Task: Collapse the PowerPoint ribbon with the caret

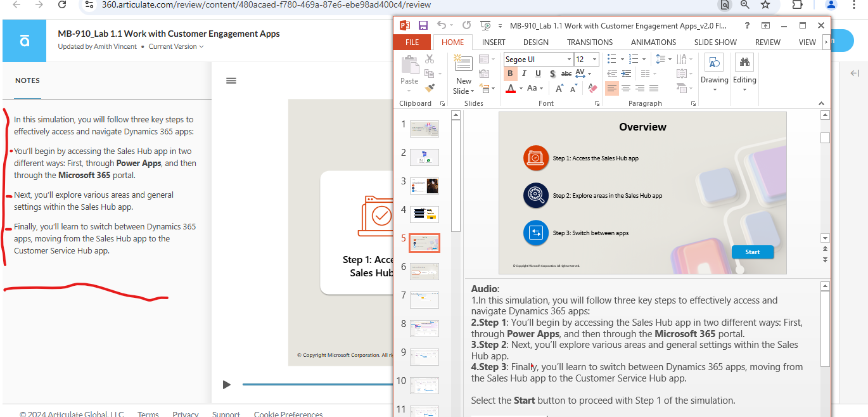Action: 822,103
